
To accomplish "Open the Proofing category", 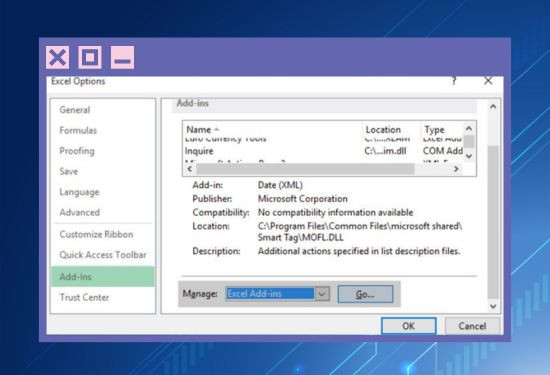I will (77, 151).
